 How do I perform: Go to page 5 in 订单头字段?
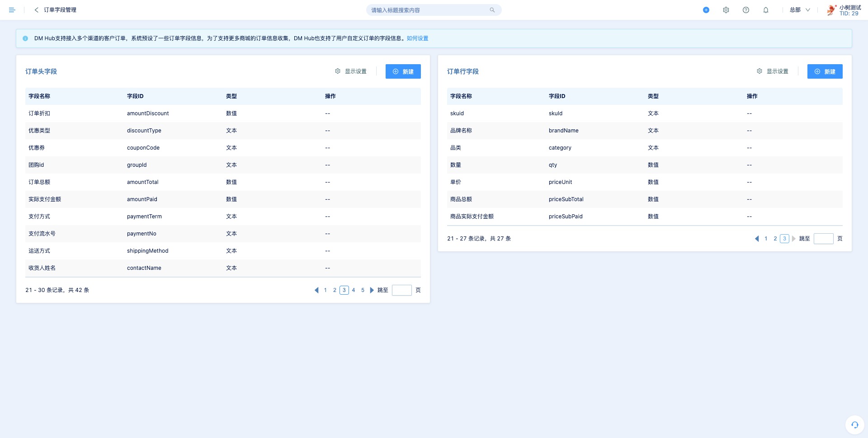coord(363,290)
